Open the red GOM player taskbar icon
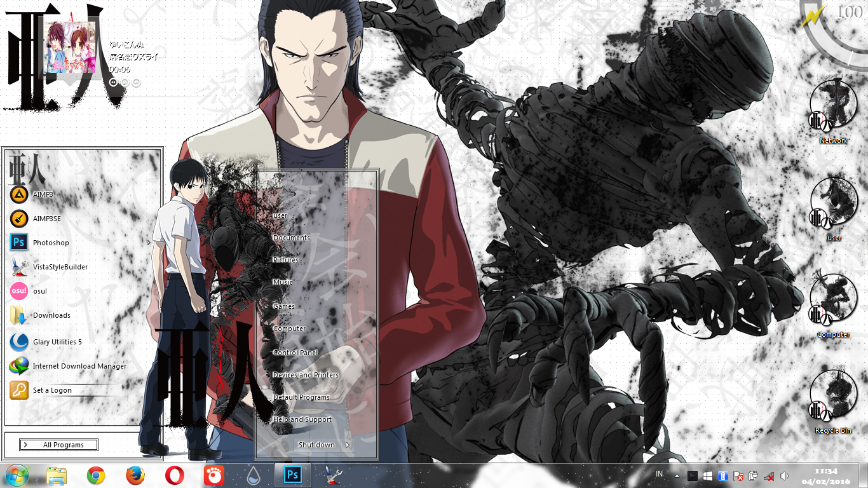The width and height of the screenshot is (868, 488). [214, 475]
